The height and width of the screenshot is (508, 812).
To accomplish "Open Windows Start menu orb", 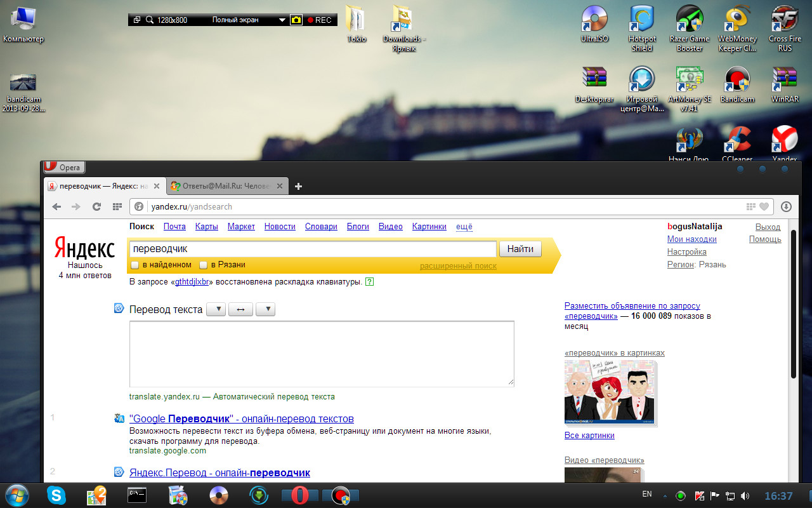I will click(x=16, y=495).
